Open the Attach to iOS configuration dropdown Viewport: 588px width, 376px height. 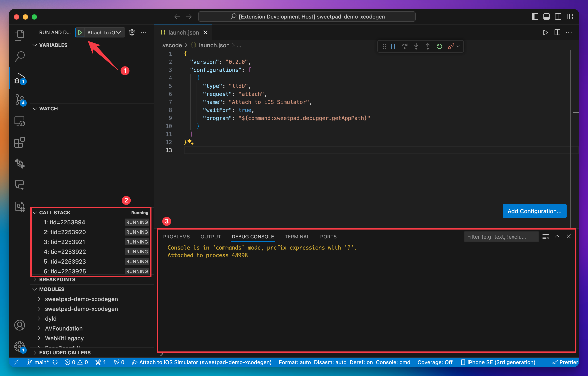pyautogui.click(x=104, y=33)
